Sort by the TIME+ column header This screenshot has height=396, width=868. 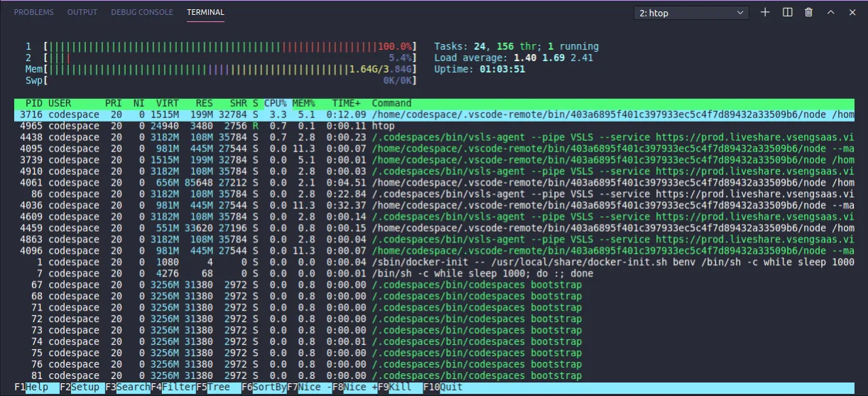347,103
